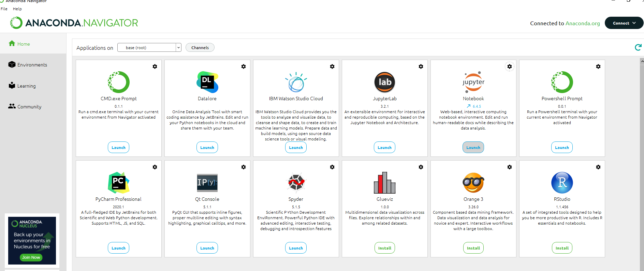The height and width of the screenshot is (271, 644).
Task: Launch Datalore
Action: [x=207, y=147]
